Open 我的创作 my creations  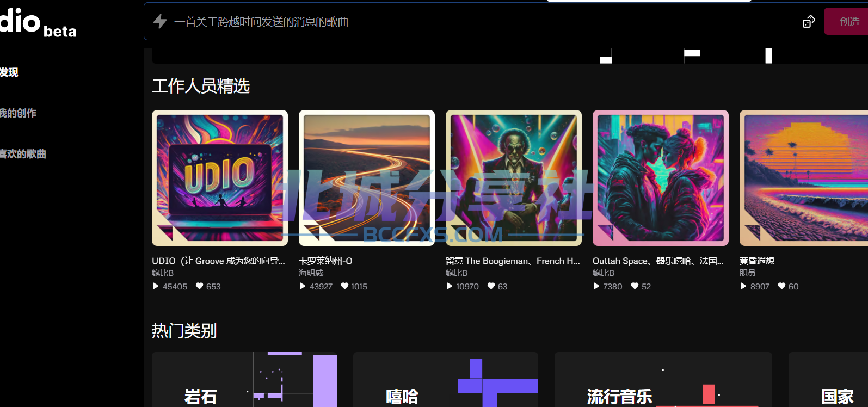click(18, 113)
